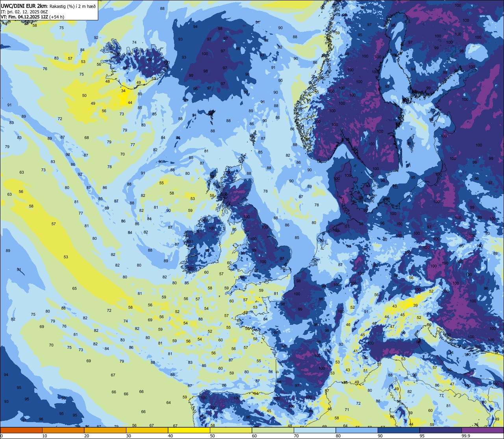This screenshot has height=439, width=504.
Task: Click the 20–30 legend color swatch
Action: coord(105,430)
